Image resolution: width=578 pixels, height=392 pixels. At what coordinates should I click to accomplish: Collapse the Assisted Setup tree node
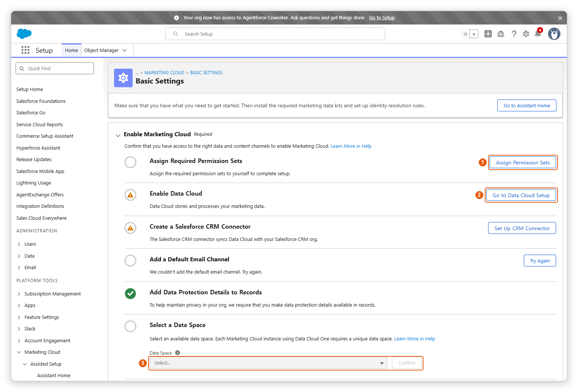25,364
